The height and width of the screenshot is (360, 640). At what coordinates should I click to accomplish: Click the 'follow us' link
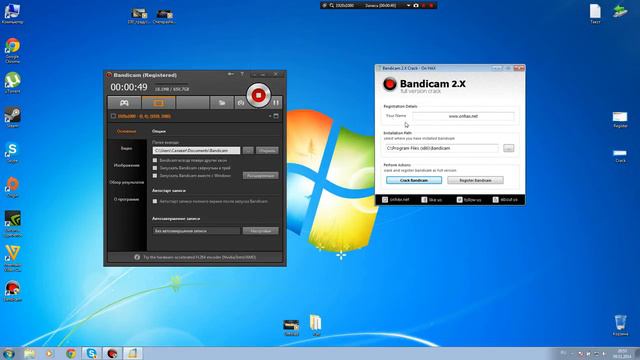coord(469,200)
